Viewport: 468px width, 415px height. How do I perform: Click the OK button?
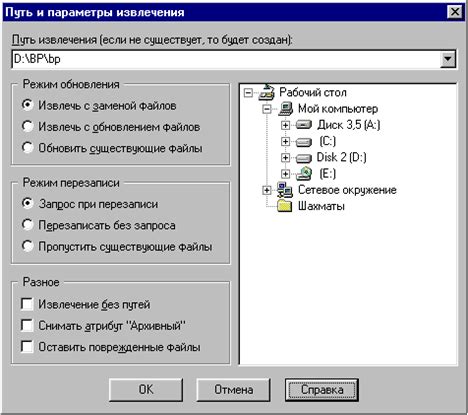[146, 389]
